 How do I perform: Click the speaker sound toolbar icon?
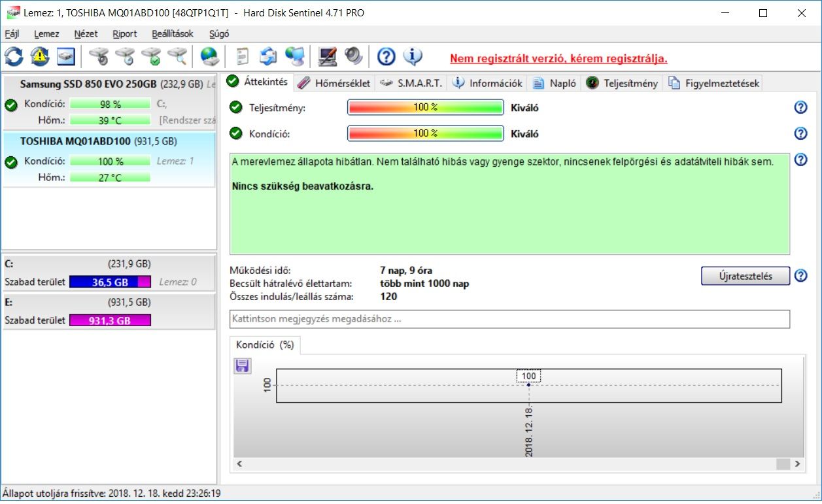pyautogui.click(x=353, y=57)
